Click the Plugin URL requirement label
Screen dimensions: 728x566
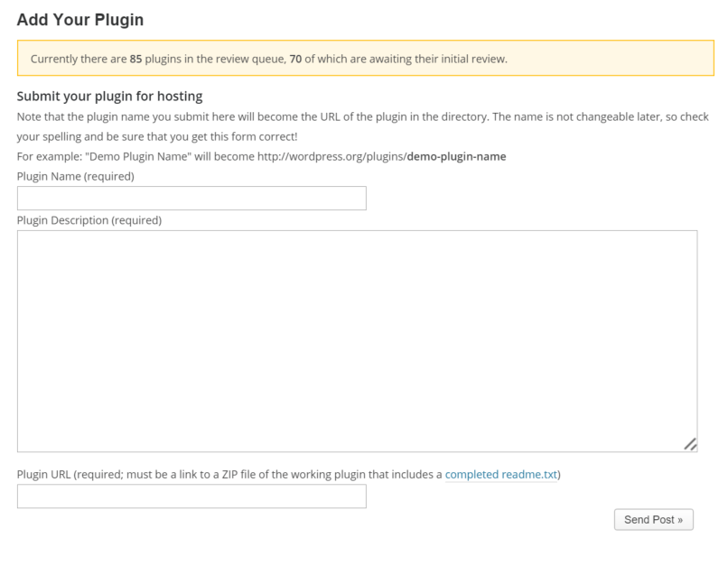tap(226, 472)
